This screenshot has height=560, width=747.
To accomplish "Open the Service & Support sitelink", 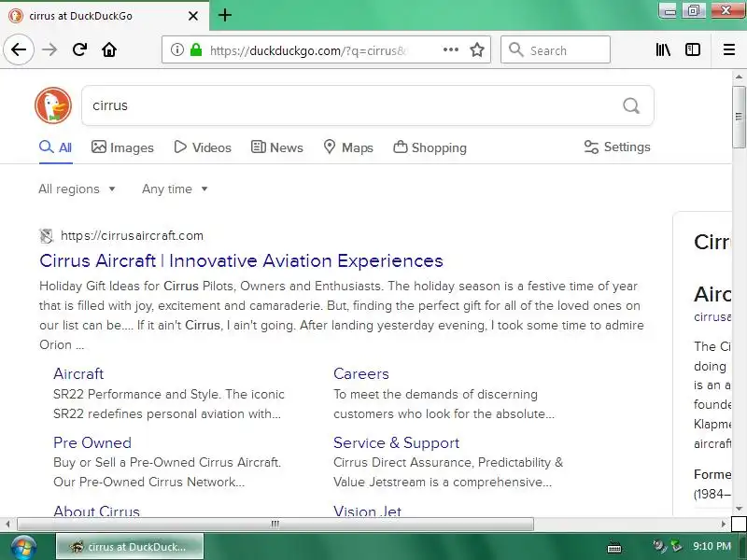I will point(396,442).
